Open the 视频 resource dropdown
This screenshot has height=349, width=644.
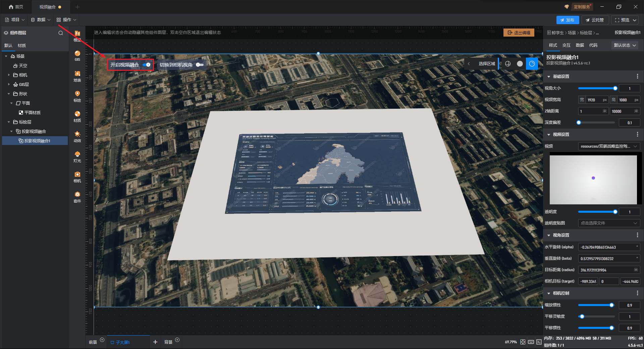pos(609,146)
